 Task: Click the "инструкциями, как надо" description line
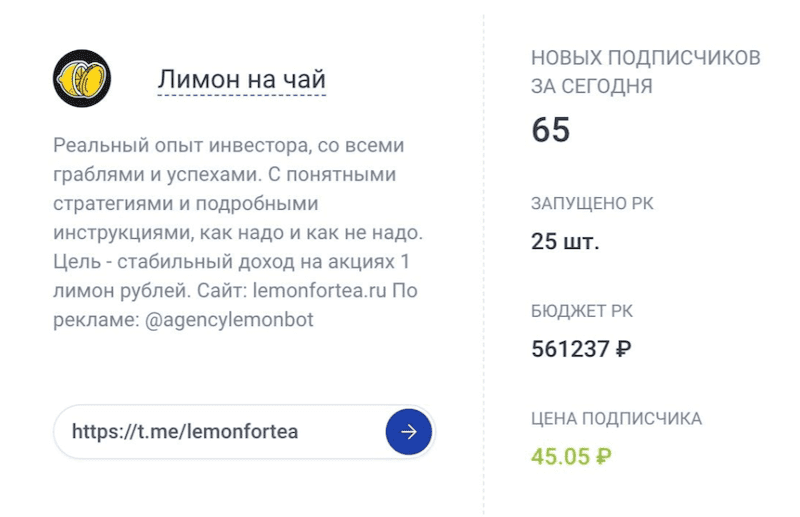[238, 233]
